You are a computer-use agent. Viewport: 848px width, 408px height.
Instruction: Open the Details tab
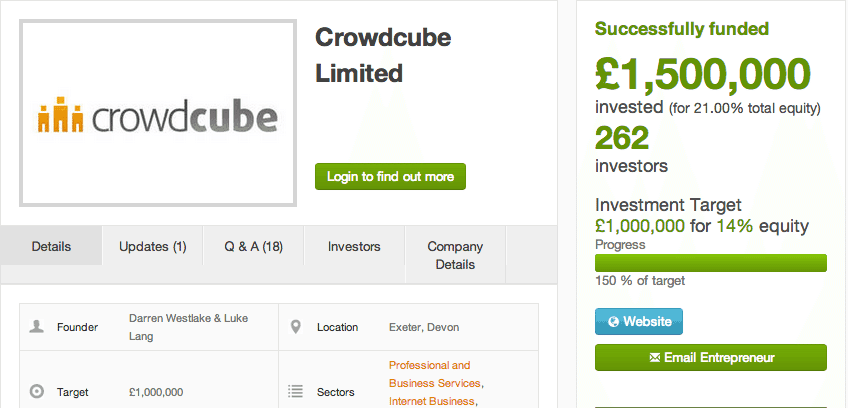click(51, 246)
